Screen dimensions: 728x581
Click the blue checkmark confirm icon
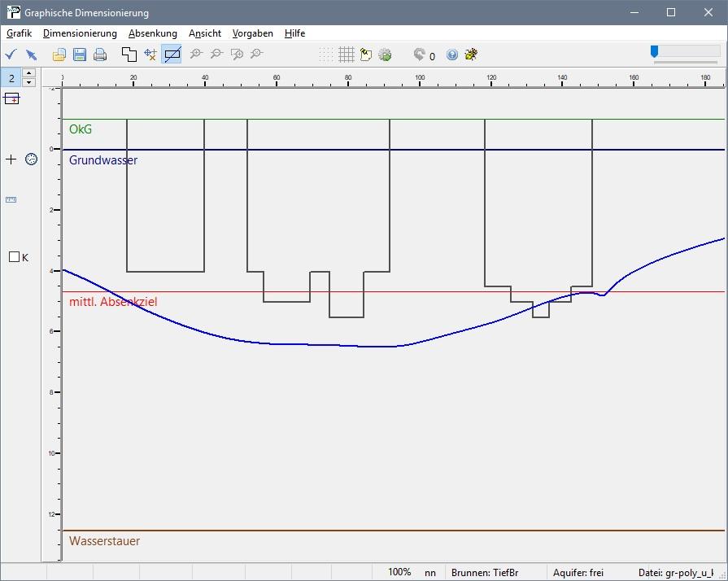11,55
